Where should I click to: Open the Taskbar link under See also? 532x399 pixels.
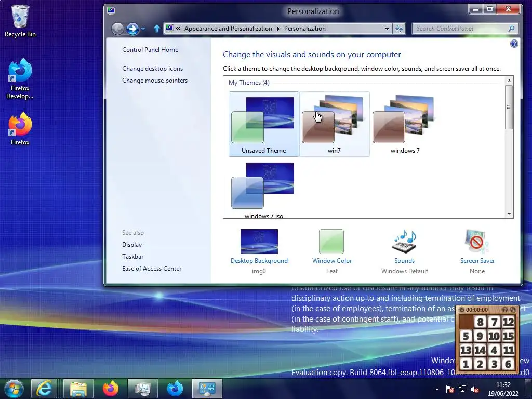[x=132, y=257]
